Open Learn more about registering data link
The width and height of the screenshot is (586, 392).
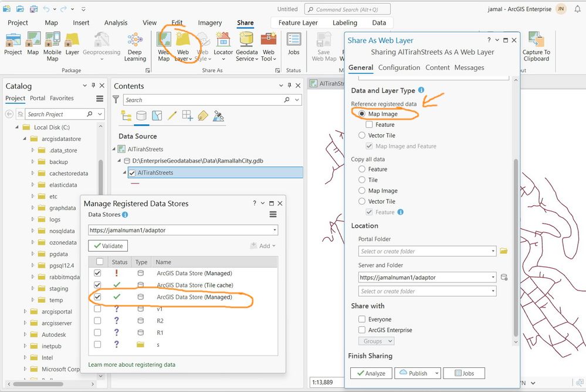tap(131, 364)
